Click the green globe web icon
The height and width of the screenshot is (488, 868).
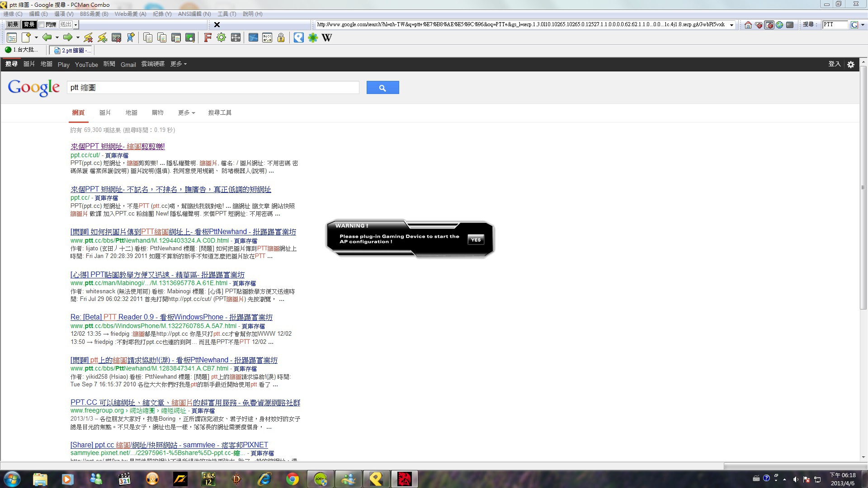tap(779, 25)
